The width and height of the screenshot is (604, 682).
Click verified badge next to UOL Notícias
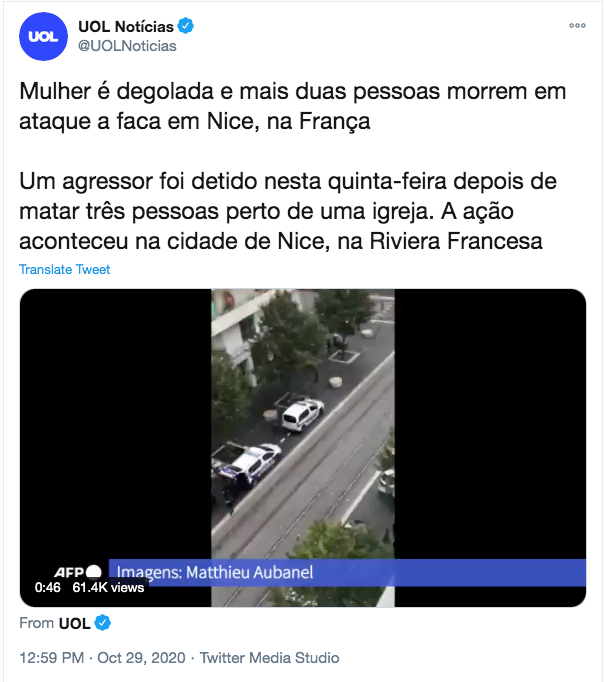point(186,26)
